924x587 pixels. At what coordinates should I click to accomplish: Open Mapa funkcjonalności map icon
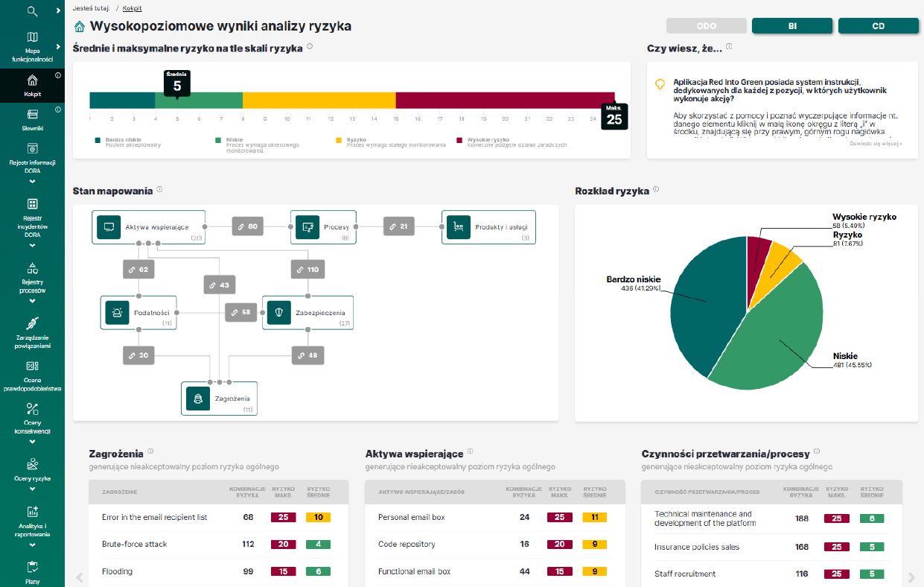coord(32,38)
